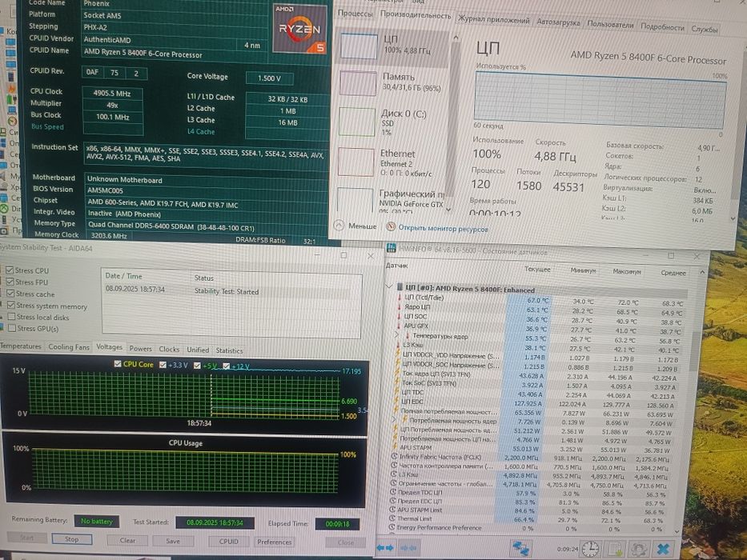747x560 pixels.
Task: Click HWiNFO collapse-layout greyed arrows icon
Action: click(x=408, y=548)
